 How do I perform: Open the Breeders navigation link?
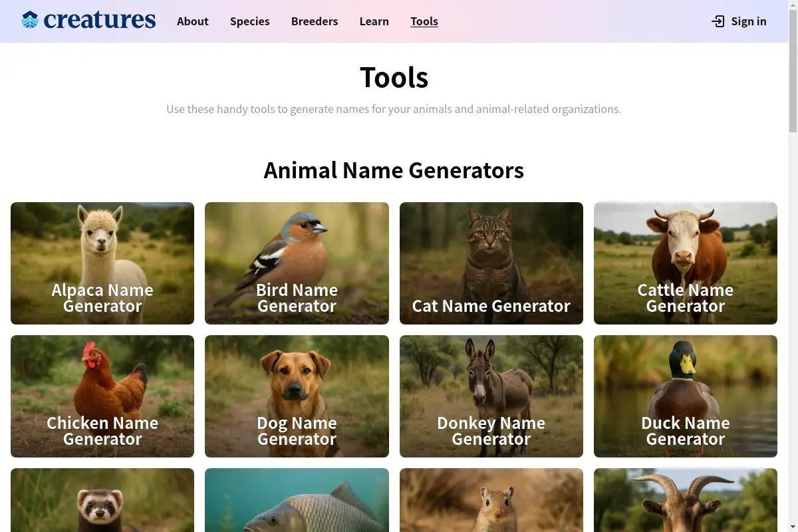coord(315,21)
